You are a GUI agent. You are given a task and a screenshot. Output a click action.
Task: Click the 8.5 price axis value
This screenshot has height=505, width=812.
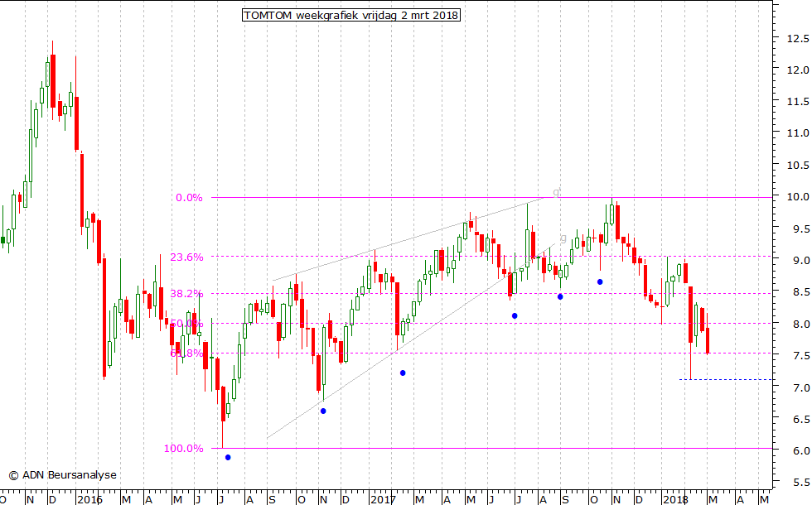(x=800, y=291)
